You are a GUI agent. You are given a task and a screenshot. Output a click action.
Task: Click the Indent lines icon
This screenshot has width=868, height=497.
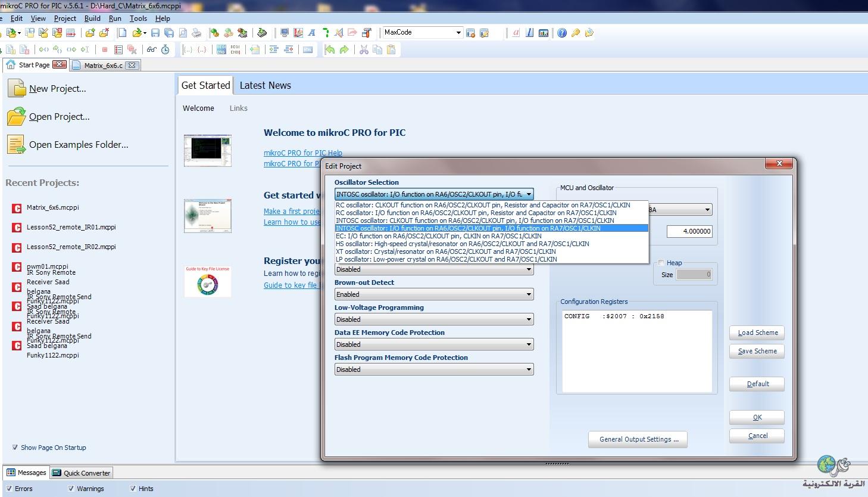[x=274, y=49]
